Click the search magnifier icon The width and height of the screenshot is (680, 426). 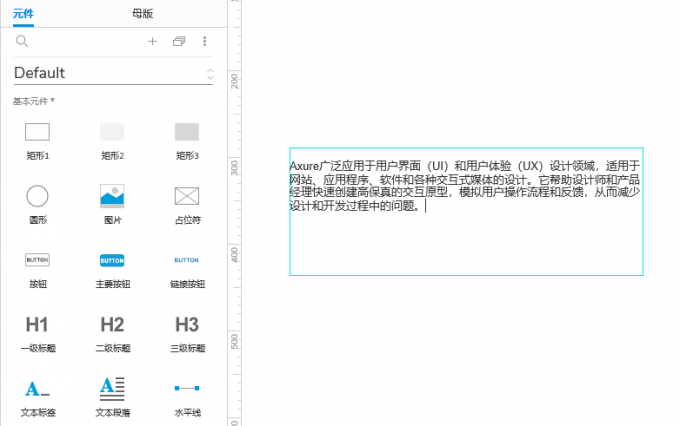click(x=22, y=41)
